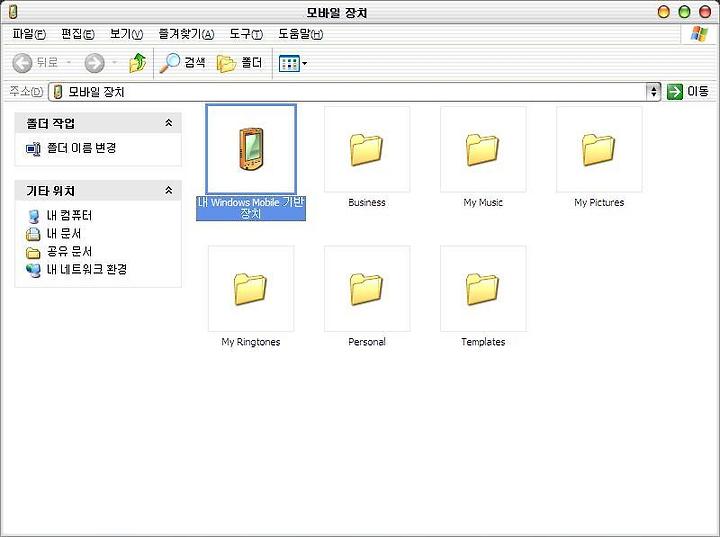Open the address bar dropdown
This screenshot has width=720, height=537.
point(653,91)
